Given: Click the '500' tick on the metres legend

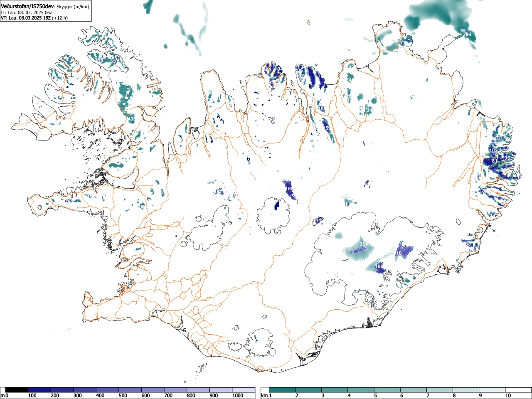Looking at the screenshot, I should [123, 396].
